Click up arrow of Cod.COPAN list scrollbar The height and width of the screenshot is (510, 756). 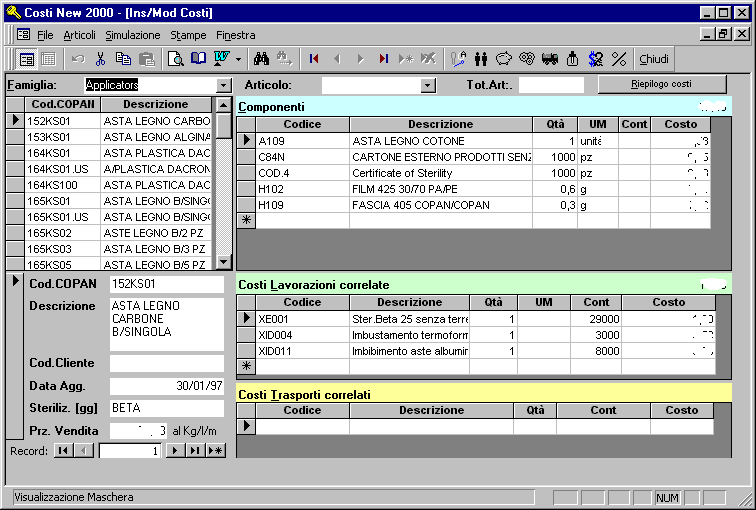click(x=223, y=105)
